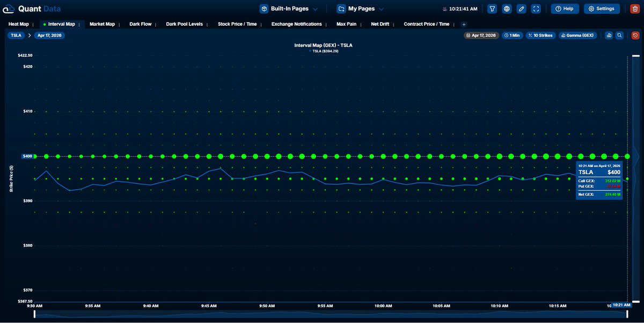This screenshot has width=644, height=323.
Task: Click the Apr 17, 2026 breadcrumb chip
Action: click(49, 35)
